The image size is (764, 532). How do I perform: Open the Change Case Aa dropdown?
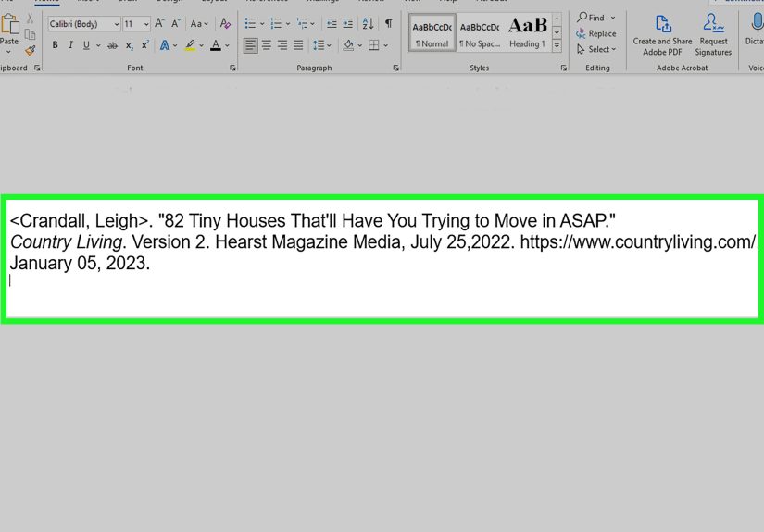click(199, 23)
